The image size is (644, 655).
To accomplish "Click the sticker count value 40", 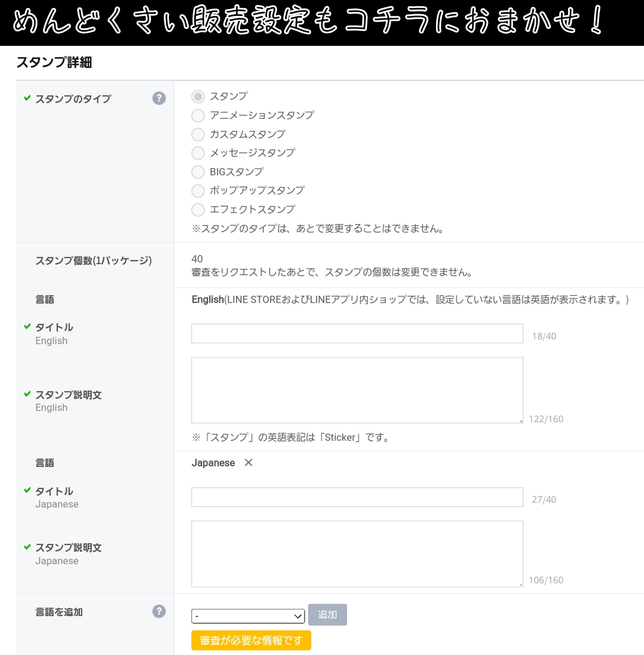I will coord(197,259).
